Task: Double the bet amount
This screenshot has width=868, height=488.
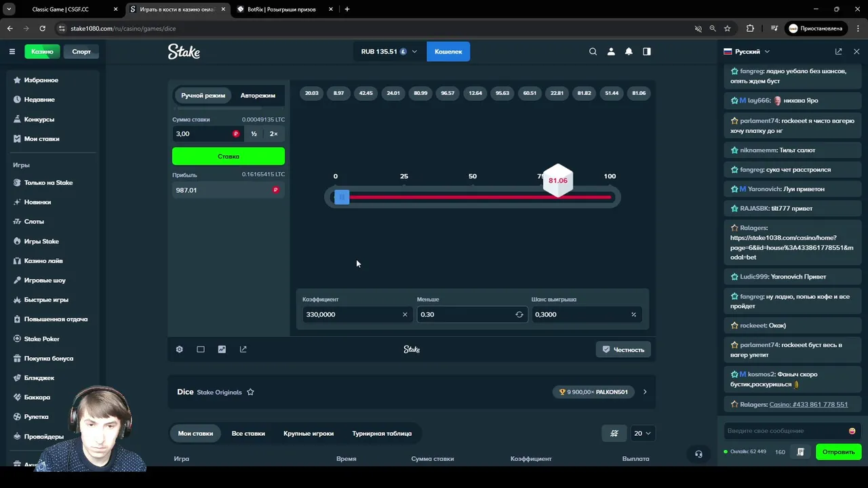Action: tap(273, 134)
